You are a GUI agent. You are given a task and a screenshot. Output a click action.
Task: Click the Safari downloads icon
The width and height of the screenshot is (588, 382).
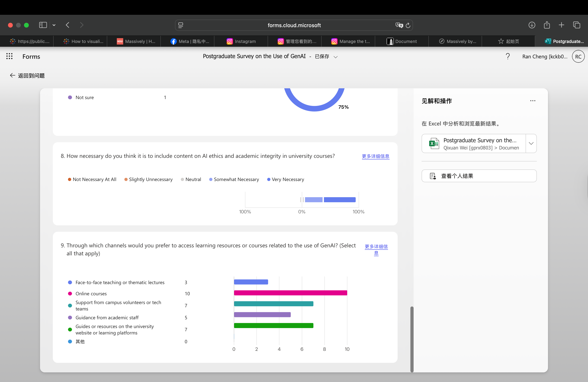532,25
